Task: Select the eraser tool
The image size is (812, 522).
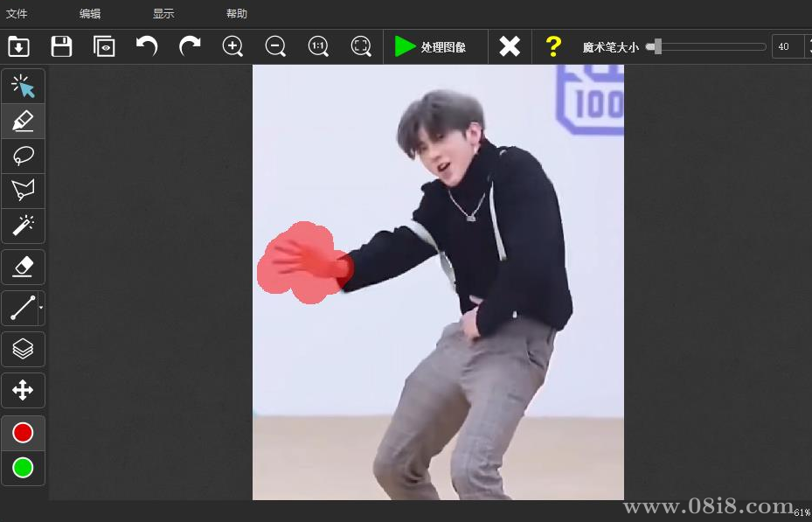Action: [x=23, y=267]
